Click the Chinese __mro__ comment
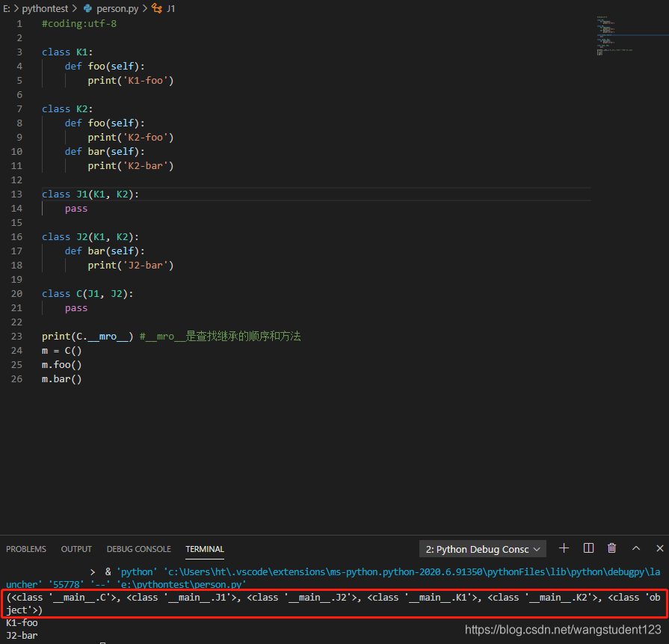The image size is (669, 644). point(221,337)
